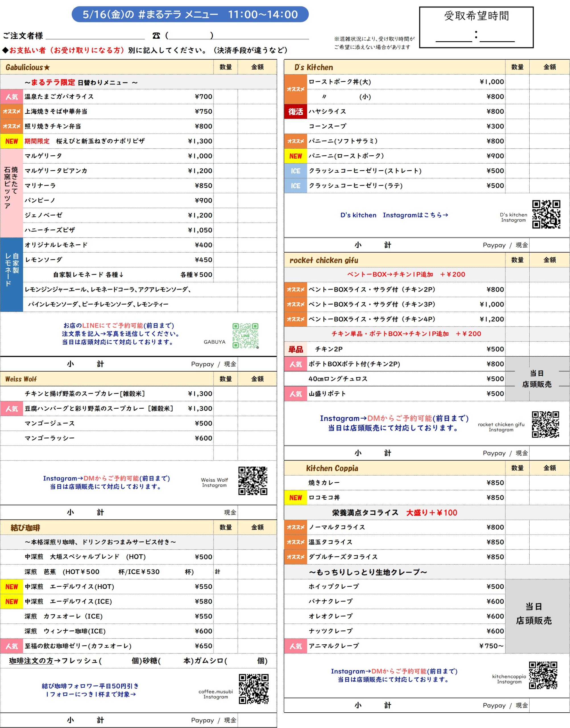Click the 人気 badge beside アニマルクレープ
The image size is (570, 728).
click(x=295, y=646)
